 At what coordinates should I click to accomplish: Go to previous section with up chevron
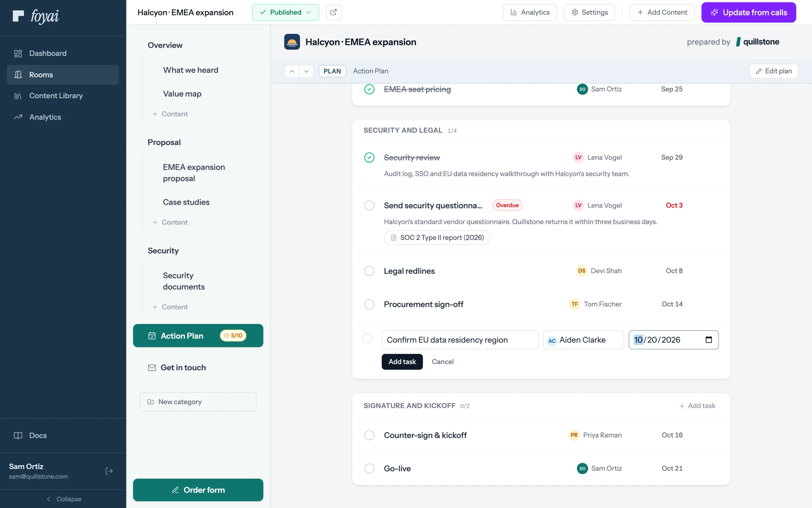click(292, 71)
